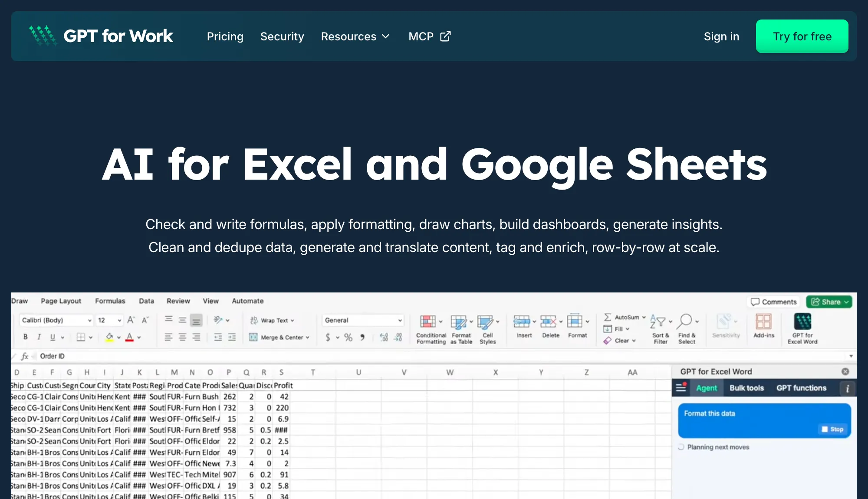Stop the Format this data task
This screenshot has height=499, width=868.
click(x=833, y=429)
